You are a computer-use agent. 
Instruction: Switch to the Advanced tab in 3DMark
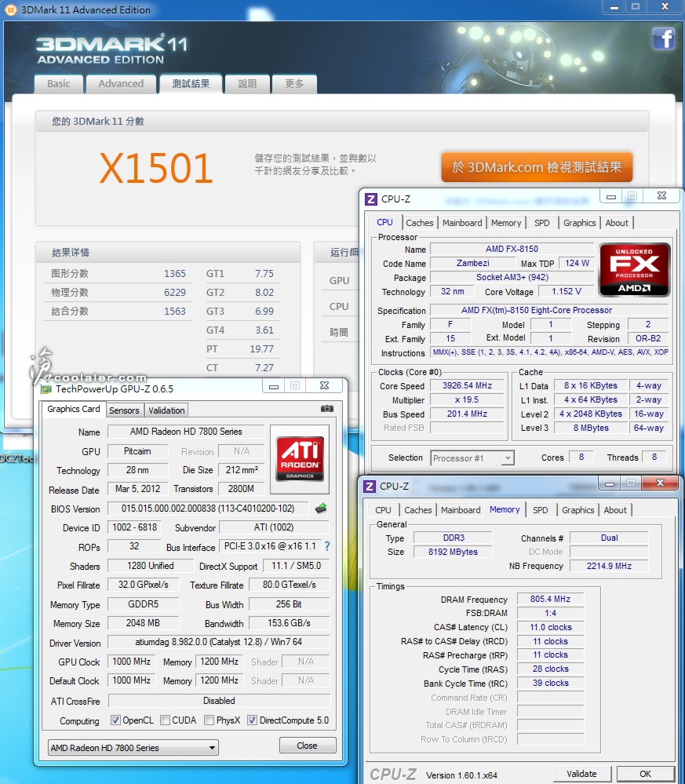121,84
